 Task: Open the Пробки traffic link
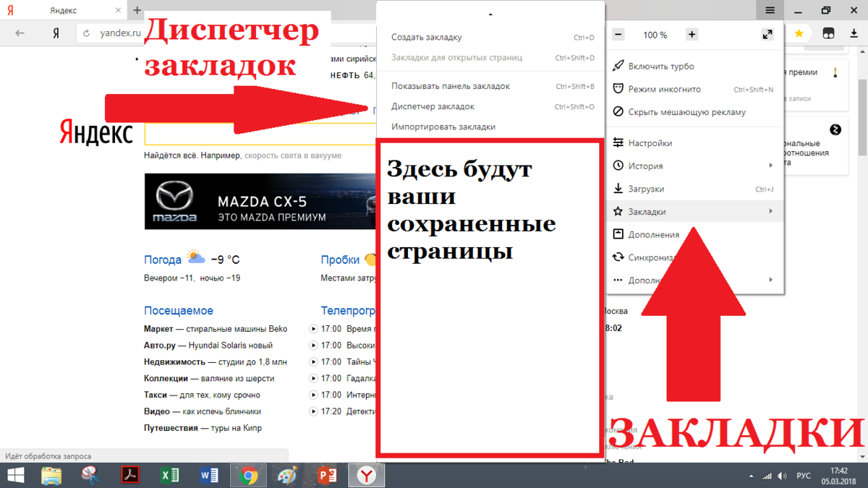(340, 260)
